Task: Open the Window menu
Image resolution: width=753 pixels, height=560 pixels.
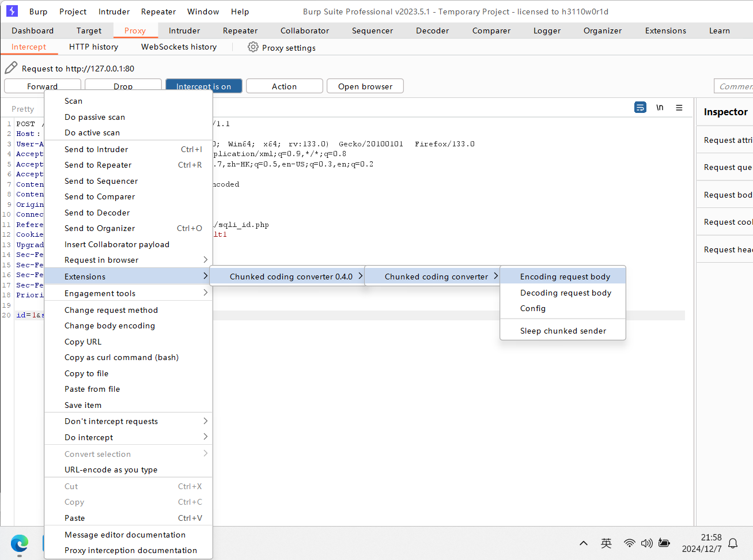Action: [203, 12]
